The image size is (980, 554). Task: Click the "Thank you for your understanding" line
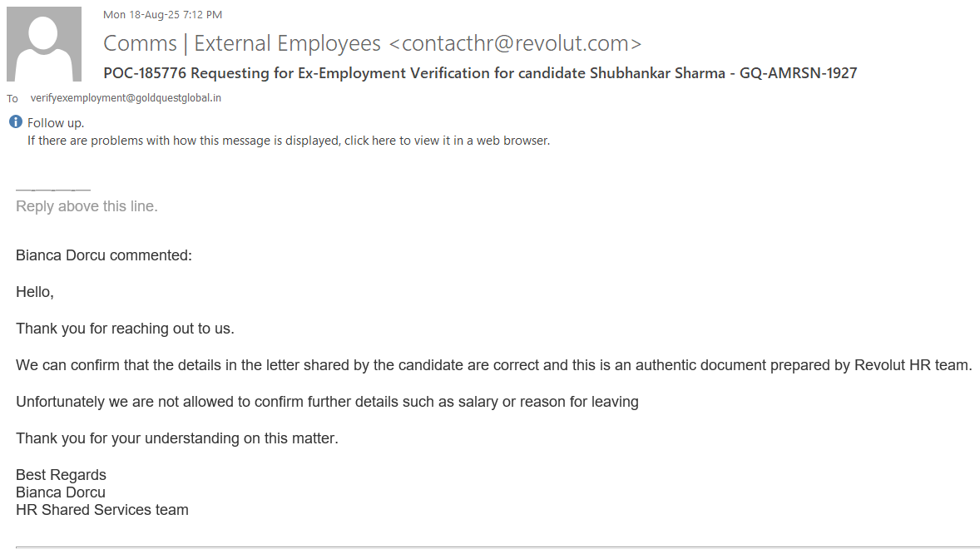(177, 438)
